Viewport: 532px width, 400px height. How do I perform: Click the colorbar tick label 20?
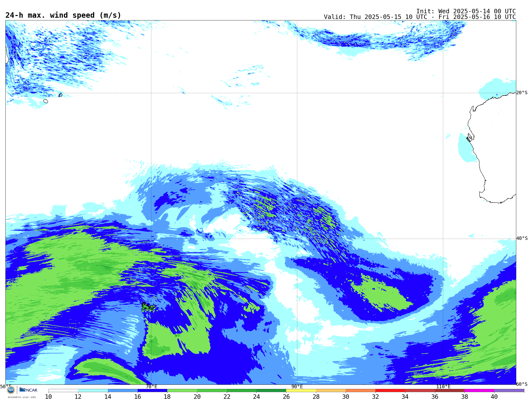click(197, 397)
